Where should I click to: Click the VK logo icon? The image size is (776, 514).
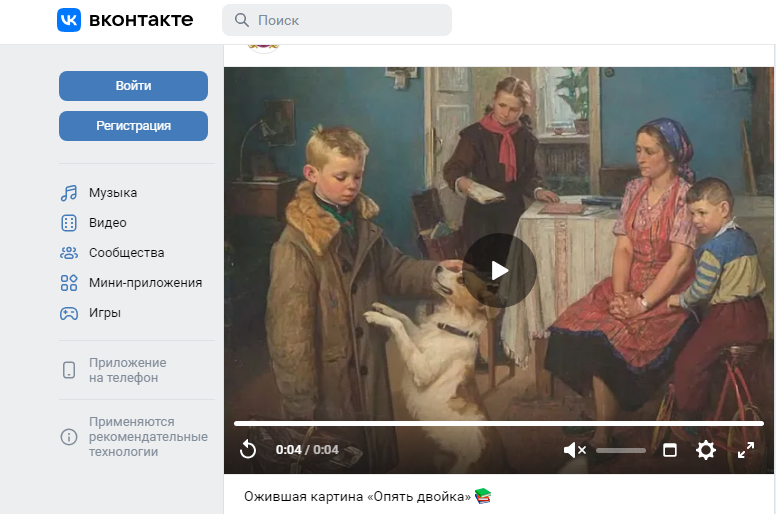point(69,20)
